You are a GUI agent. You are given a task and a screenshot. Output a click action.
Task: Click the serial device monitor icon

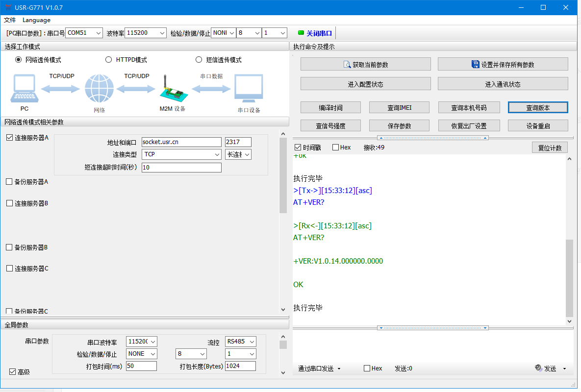click(249, 89)
